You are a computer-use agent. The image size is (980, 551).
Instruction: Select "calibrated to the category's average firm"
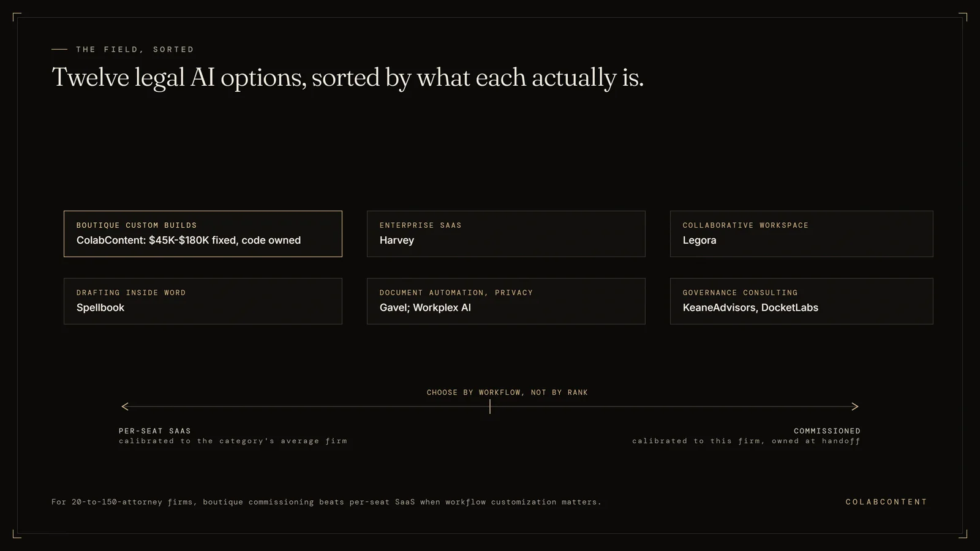pos(233,441)
